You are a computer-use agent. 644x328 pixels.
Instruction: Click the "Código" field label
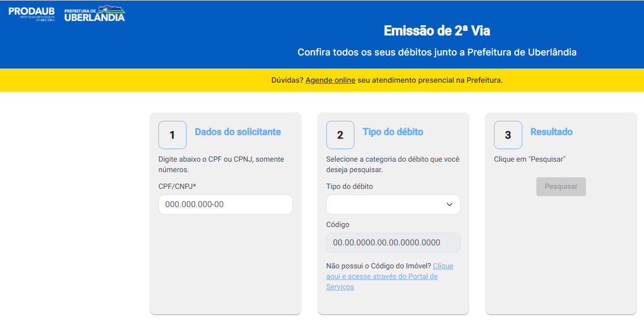[337, 224]
